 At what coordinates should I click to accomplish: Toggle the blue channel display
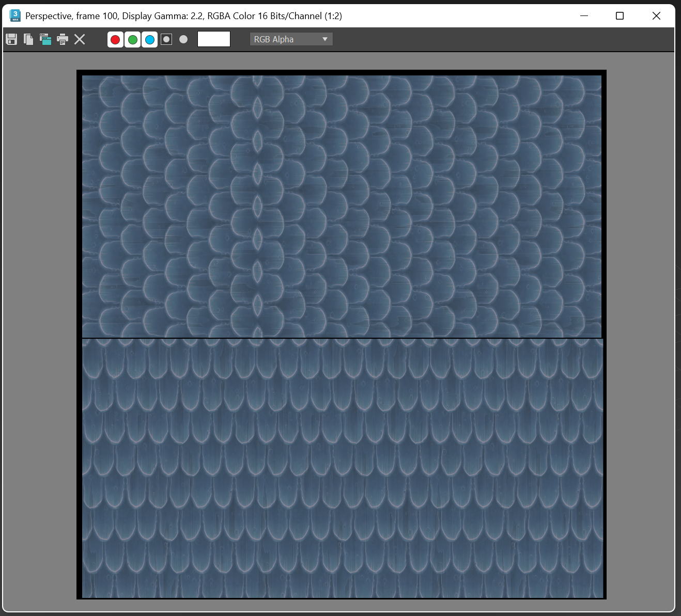click(150, 39)
